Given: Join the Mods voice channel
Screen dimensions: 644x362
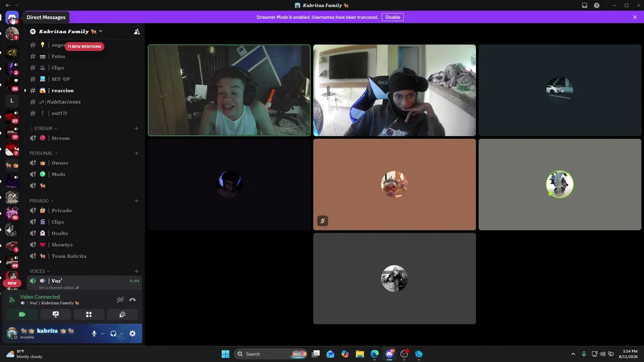Looking at the screenshot, I should [x=84, y=174].
